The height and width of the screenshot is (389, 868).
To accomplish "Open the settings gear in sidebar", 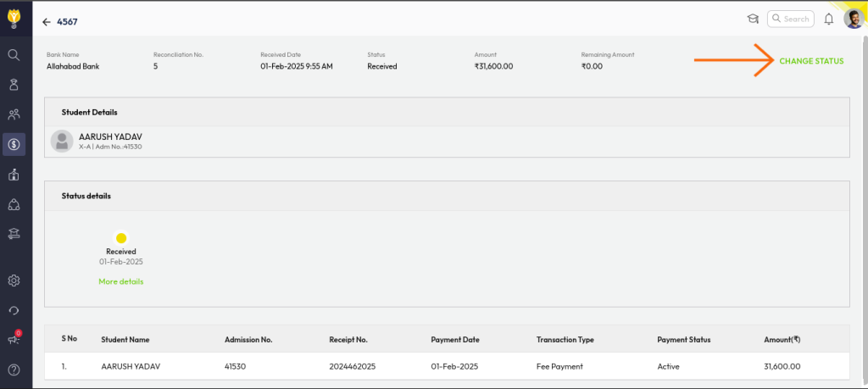I will tap(14, 281).
